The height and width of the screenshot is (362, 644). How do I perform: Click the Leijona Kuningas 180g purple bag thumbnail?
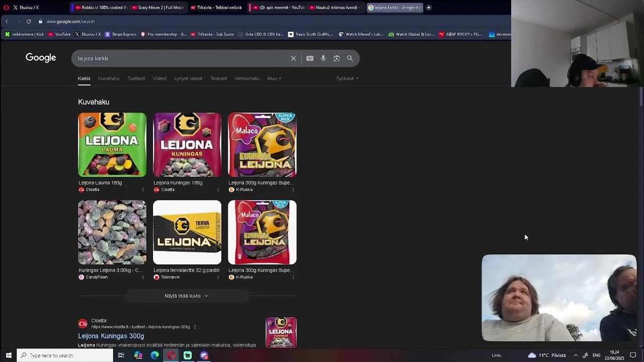click(187, 145)
